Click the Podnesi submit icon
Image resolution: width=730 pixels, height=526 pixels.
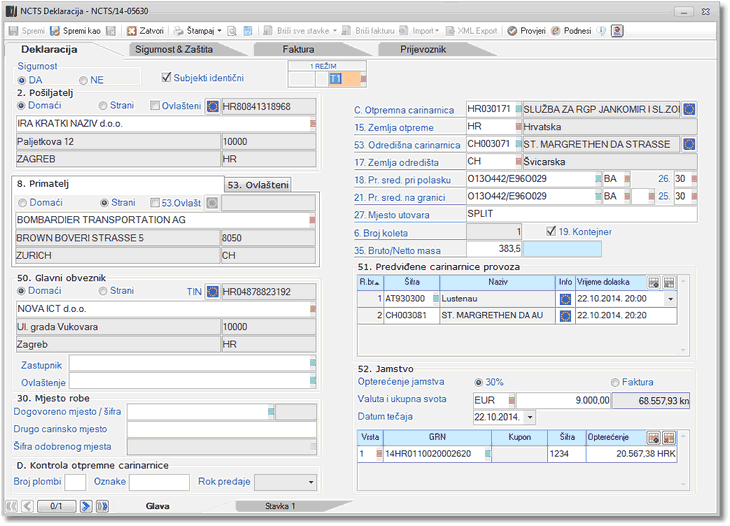pos(555,31)
